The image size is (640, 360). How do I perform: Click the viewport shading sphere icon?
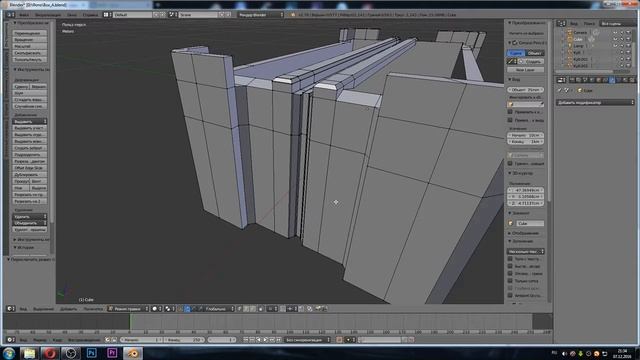pos(156,309)
